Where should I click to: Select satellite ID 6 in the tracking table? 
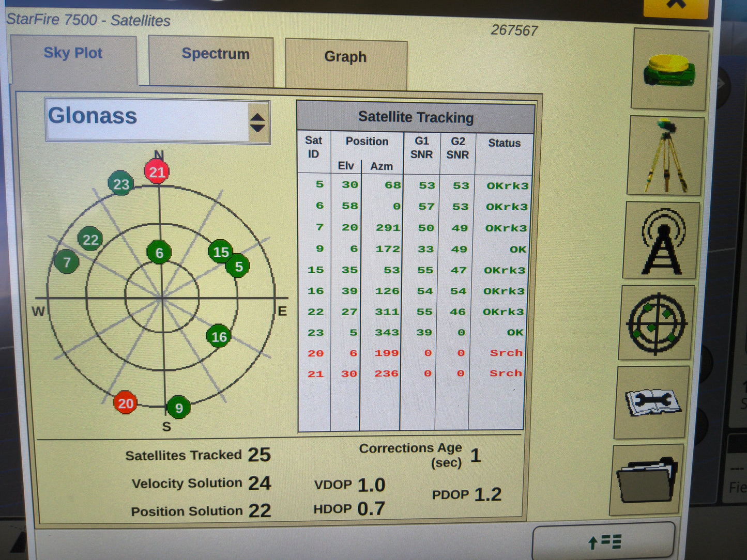(x=319, y=206)
